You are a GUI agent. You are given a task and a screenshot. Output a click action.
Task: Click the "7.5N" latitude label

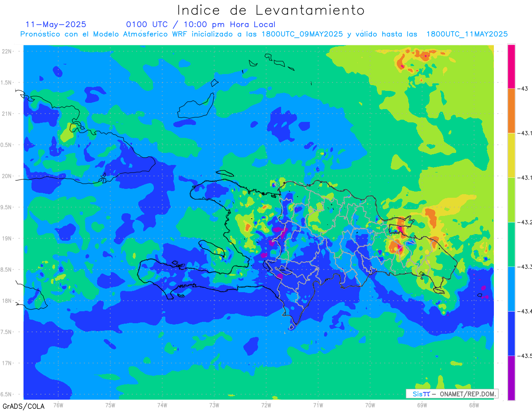click(x=6, y=332)
